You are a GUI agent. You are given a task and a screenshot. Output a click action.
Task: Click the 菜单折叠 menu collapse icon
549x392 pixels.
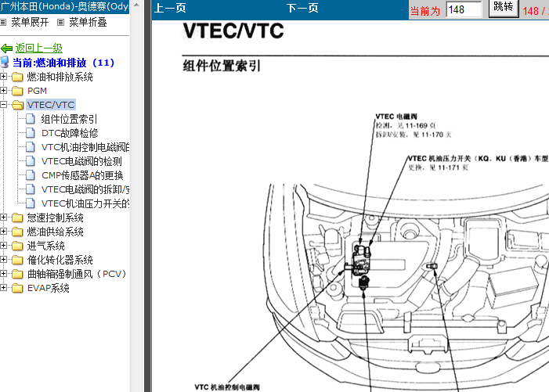point(60,23)
